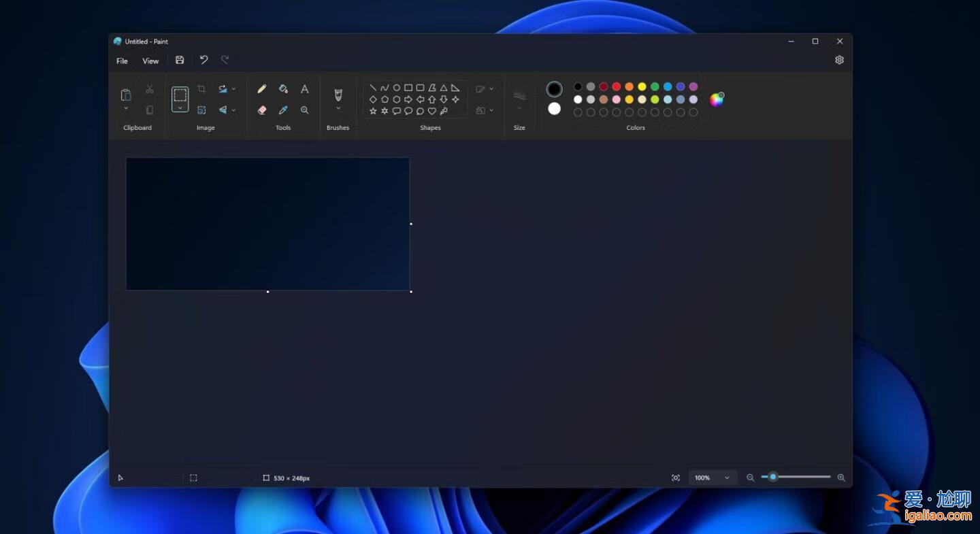The width and height of the screenshot is (980, 534).
Task: Select the lightning bolt shape
Action: [444, 111]
